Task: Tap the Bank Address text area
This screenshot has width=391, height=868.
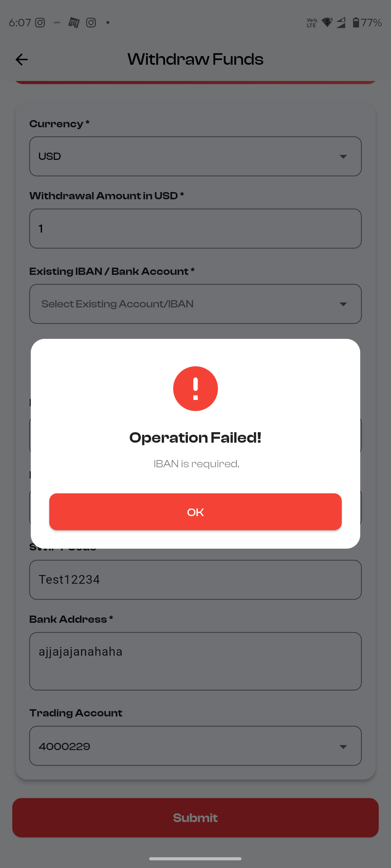Action: click(195, 661)
